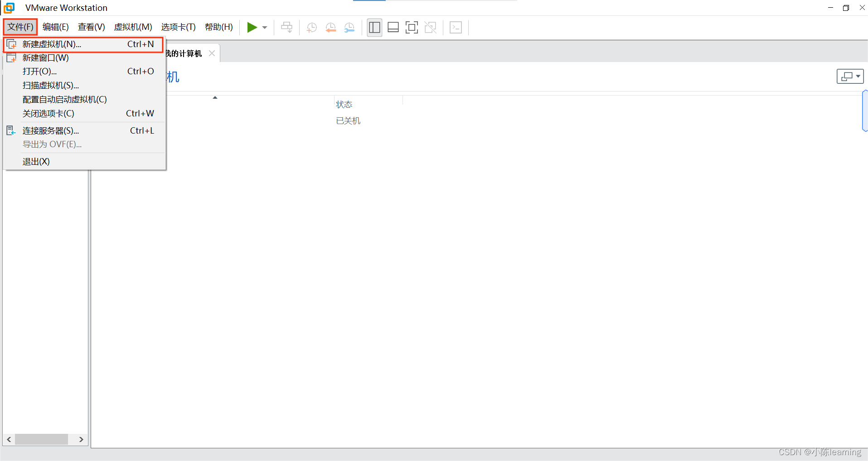868x461 pixels.
Task: Choose 打开(O)... from the file menu
Action: tap(83, 72)
